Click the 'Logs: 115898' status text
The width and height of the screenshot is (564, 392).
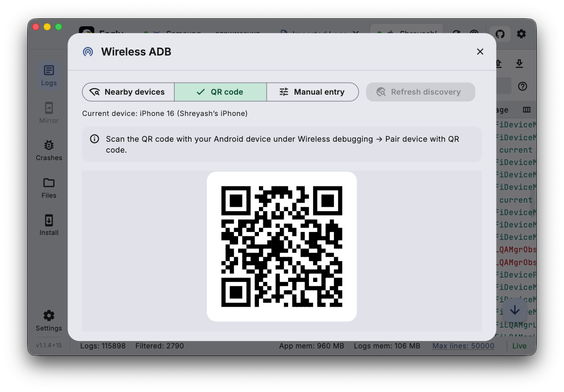tap(103, 345)
